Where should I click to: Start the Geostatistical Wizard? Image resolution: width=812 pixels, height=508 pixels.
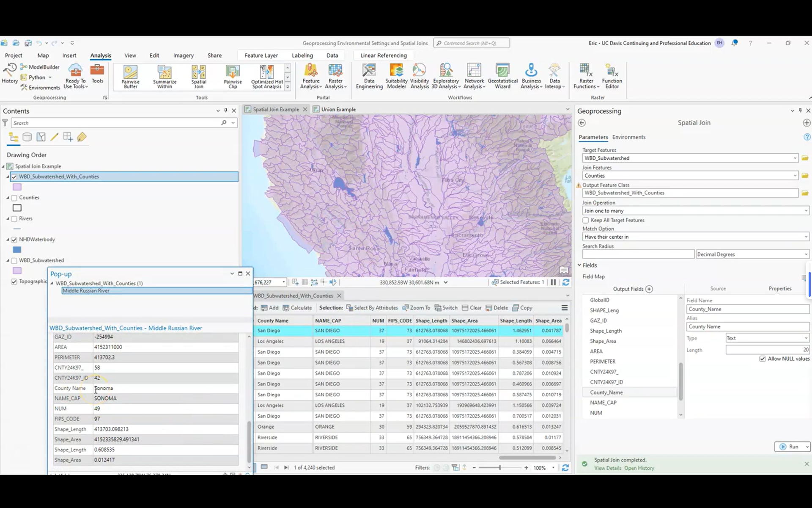(502, 77)
